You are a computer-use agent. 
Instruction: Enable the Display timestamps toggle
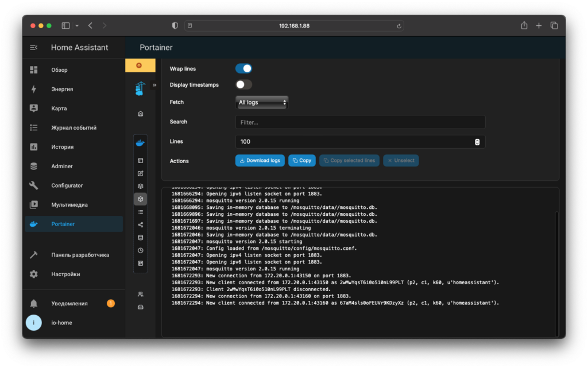[x=243, y=85]
